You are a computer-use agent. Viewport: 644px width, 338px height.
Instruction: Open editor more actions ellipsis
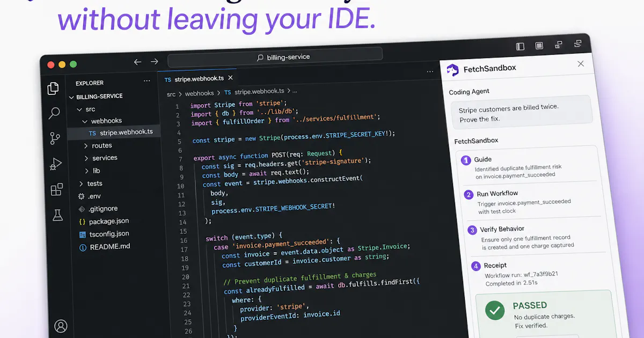[430, 71]
